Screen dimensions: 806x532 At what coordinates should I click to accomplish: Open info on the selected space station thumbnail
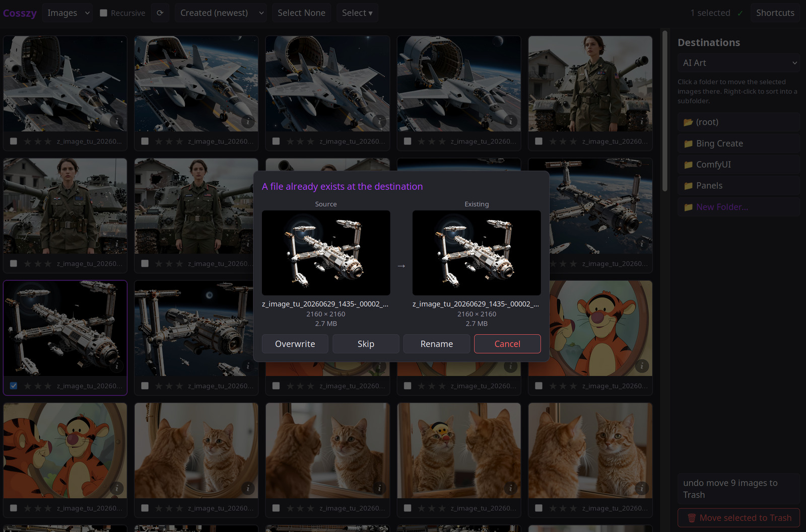pyautogui.click(x=117, y=366)
